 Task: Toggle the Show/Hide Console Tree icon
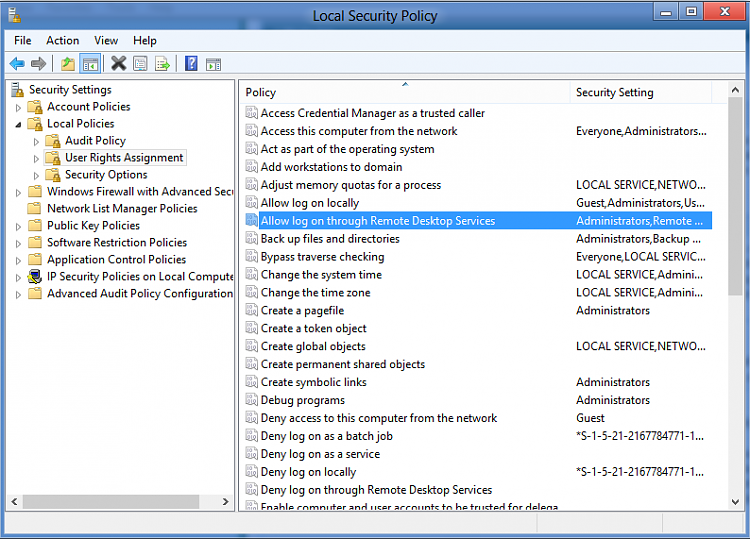point(90,63)
